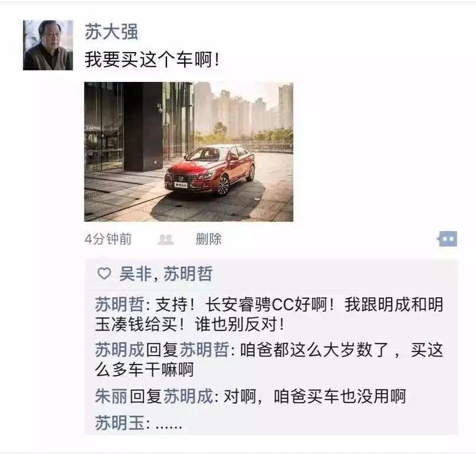Open poster name 苏大强 at top
The width and height of the screenshot is (476, 454).
[111, 32]
